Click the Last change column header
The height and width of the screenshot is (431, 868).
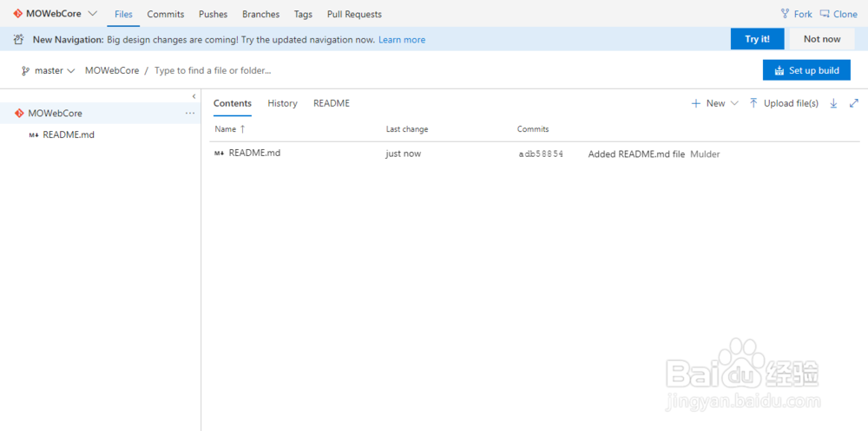[407, 129]
